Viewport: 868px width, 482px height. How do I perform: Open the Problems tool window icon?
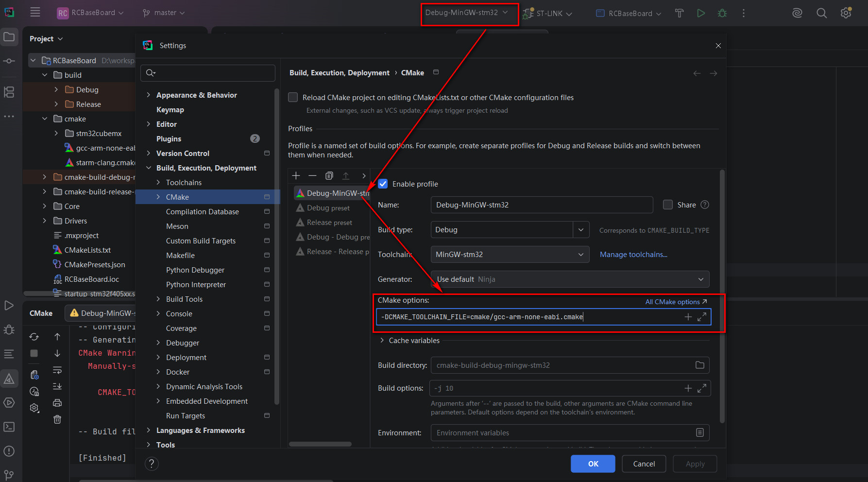click(x=9, y=451)
